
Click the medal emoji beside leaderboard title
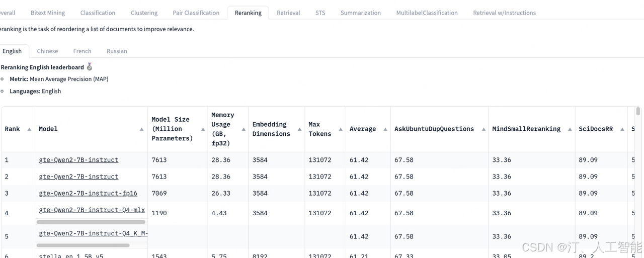point(90,67)
